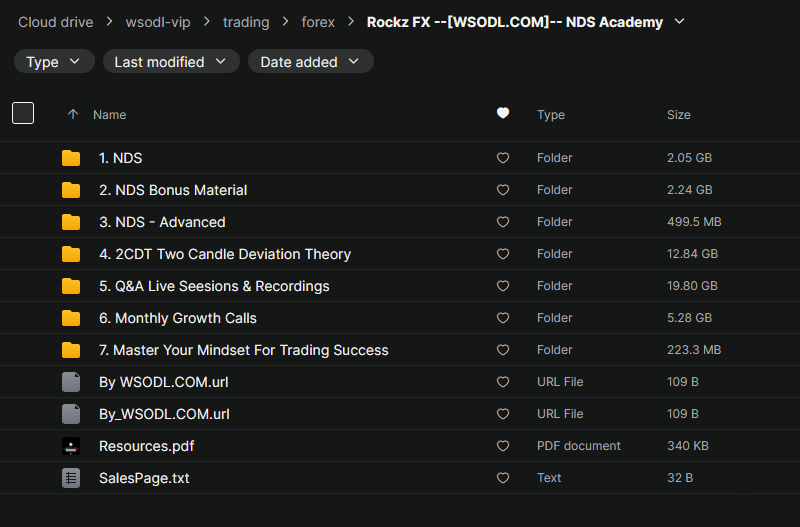The height and width of the screenshot is (527, 800).
Task: Go to the Cloud drive breadcrumb
Action: [55, 22]
